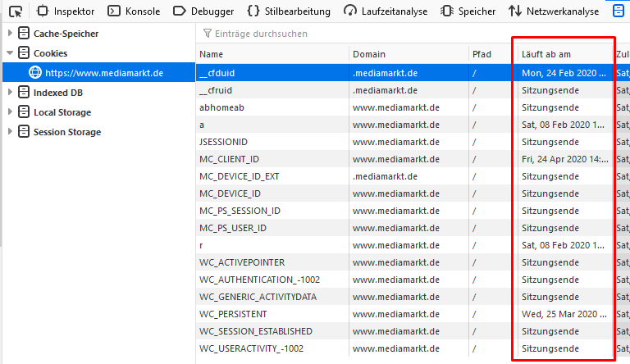
Task: Select the WC_ACTIVEPOINTER cookie
Action: click(x=413, y=263)
